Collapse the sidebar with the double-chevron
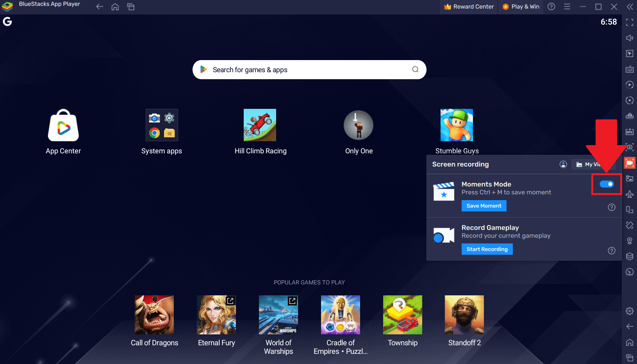 point(630,7)
